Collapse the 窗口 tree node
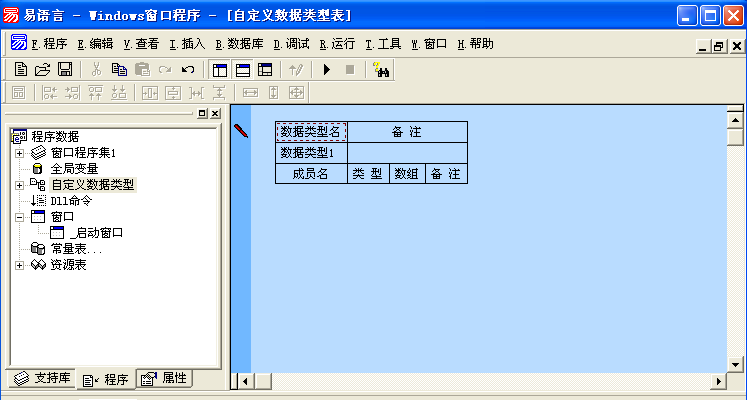Viewport: 747px width, 400px height. [19, 217]
